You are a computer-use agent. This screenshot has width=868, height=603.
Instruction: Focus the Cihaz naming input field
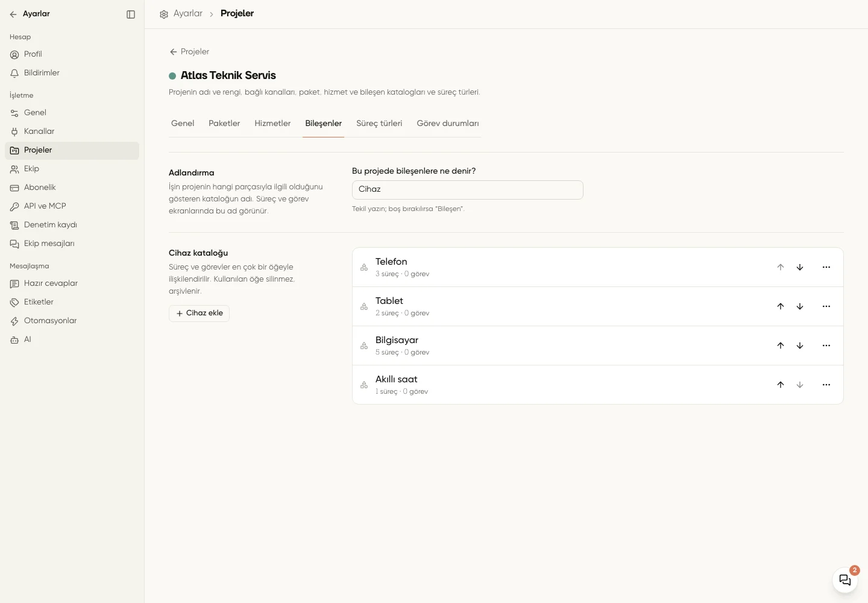pyautogui.click(x=468, y=189)
